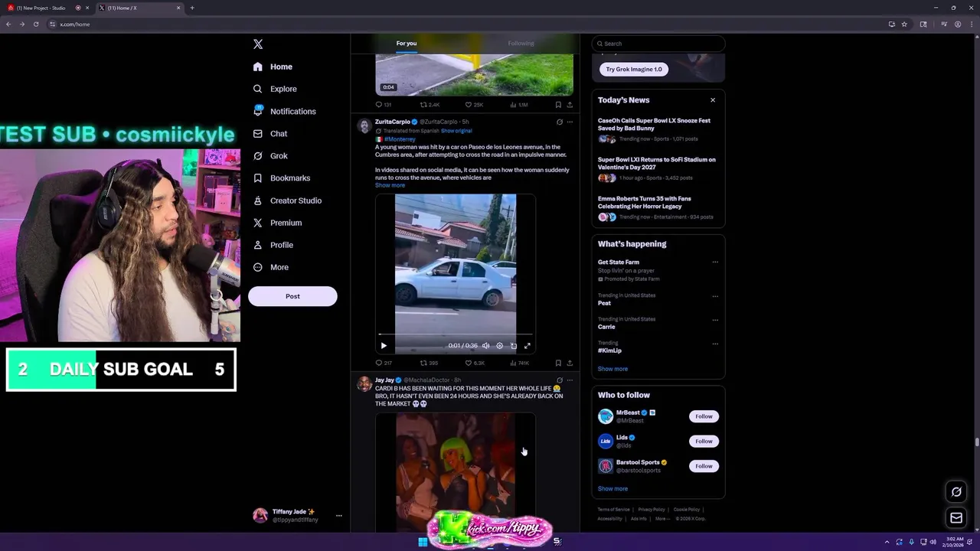Switch to the Following tab

[521, 44]
